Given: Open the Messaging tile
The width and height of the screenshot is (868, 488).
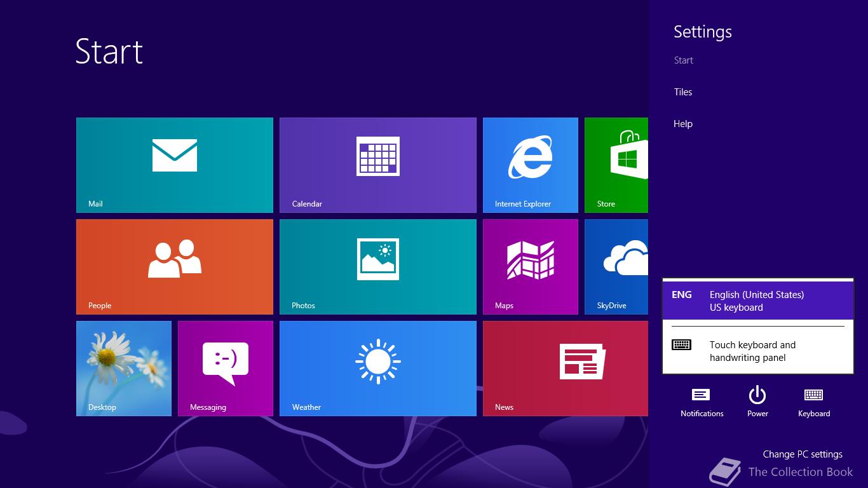Looking at the screenshot, I should point(226,369).
